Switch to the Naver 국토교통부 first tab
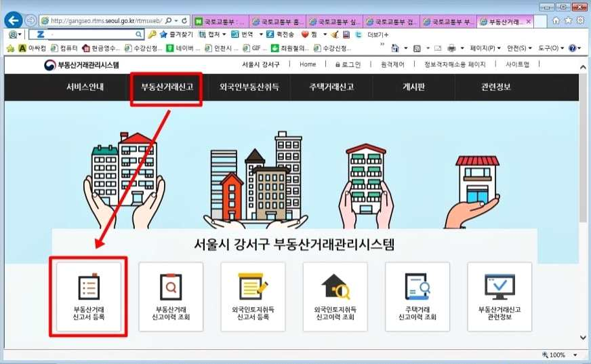The height and width of the screenshot is (364, 591). tap(220, 22)
